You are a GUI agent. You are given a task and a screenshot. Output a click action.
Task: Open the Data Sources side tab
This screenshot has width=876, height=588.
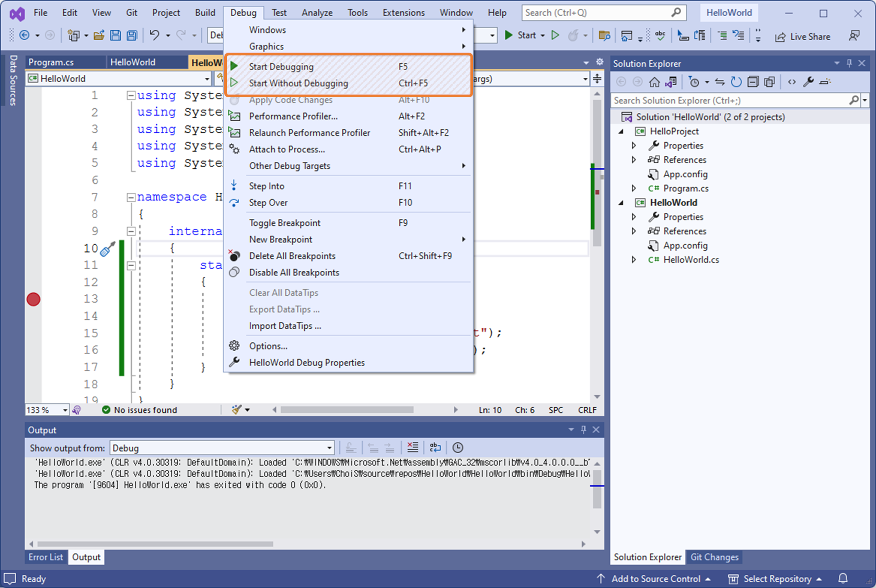tap(13, 80)
